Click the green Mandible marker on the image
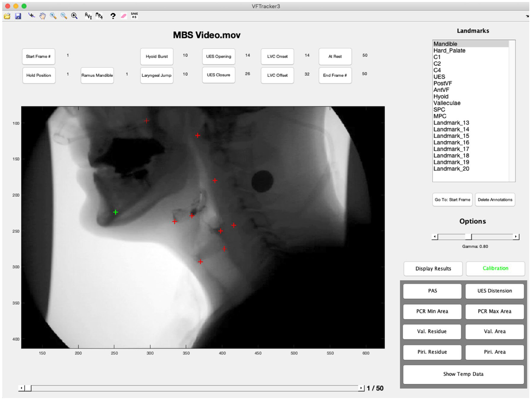Viewport: 532px width, 400px height. click(116, 213)
